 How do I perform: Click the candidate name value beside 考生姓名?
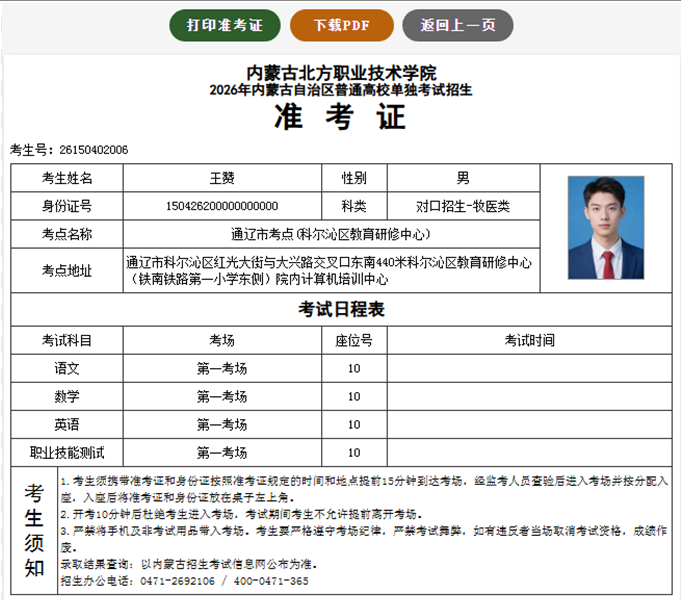click(222, 178)
